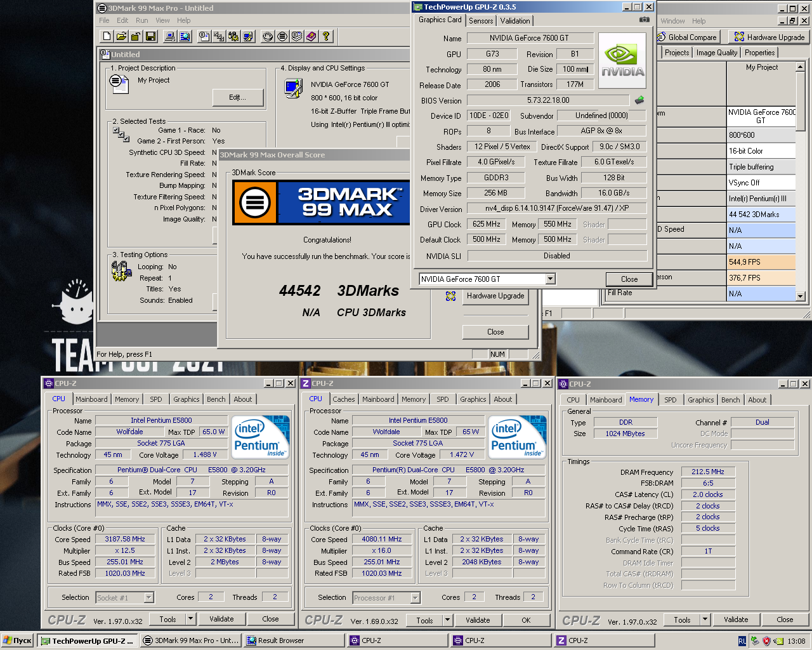Click the Пуск Start button
This screenshot has height=650, width=812.
click(x=18, y=641)
